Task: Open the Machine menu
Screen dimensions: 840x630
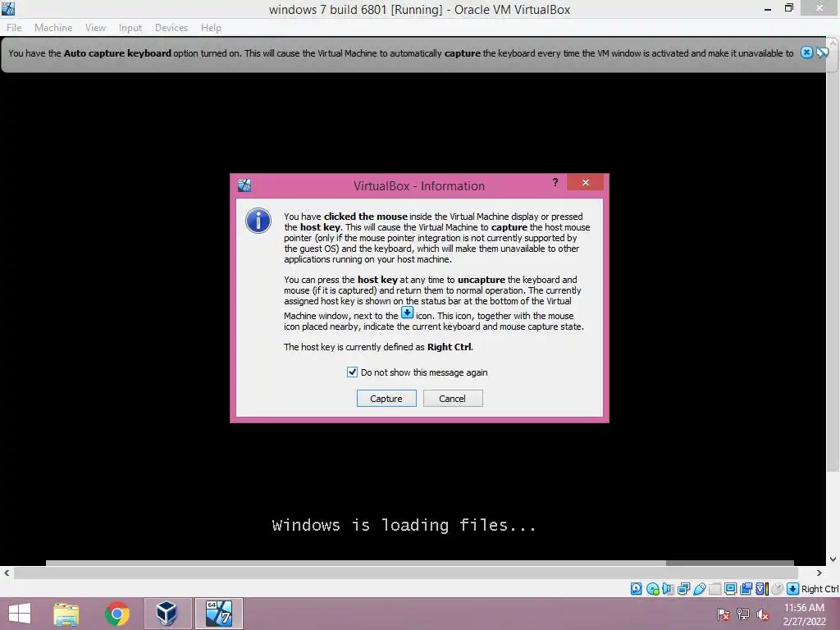Action: click(53, 28)
